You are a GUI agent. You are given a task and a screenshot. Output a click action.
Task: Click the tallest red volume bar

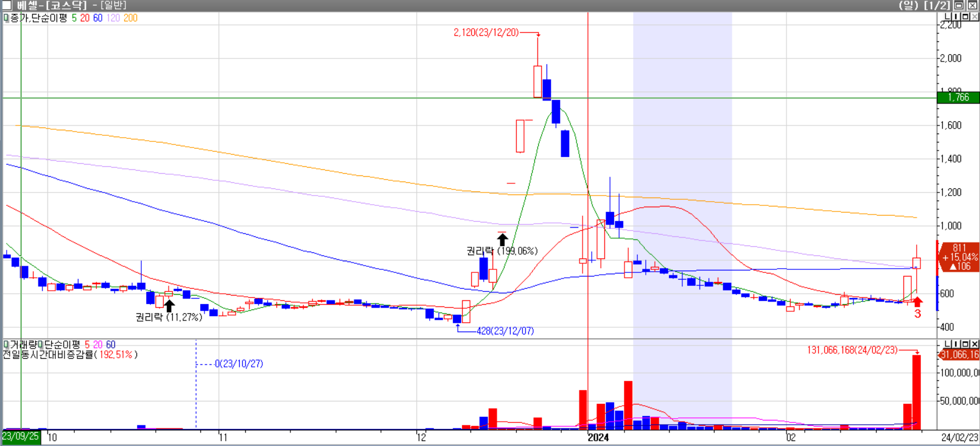tap(916, 392)
